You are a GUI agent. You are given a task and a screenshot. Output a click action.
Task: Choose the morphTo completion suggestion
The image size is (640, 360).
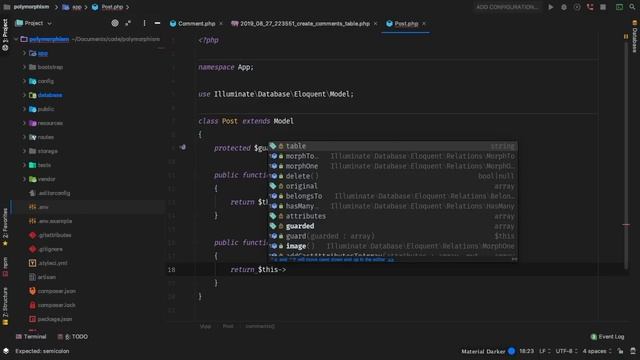[x=393, y=156]
